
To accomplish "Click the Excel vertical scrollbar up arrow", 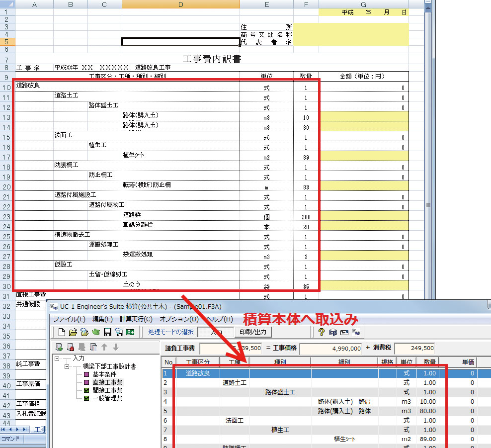I will click(428, 7).
